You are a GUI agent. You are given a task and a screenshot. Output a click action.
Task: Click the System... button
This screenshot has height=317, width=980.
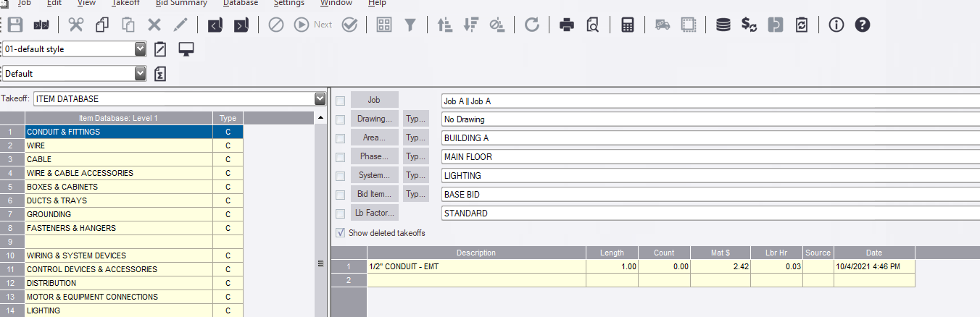click(x=375, y=175)
